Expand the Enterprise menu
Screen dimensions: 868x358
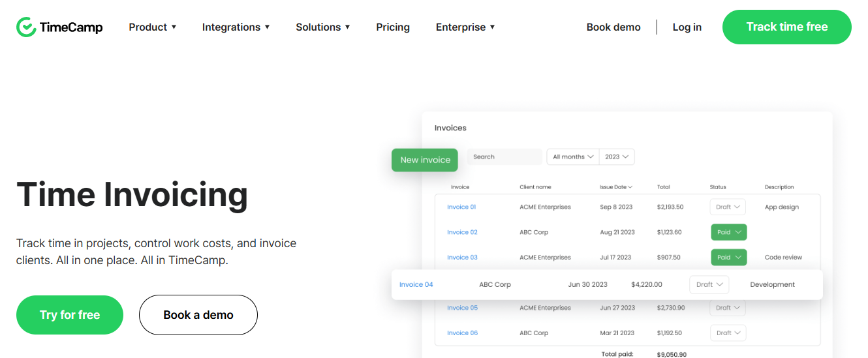[465, 27]
